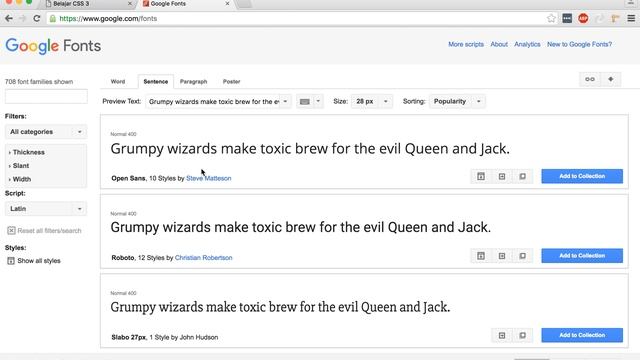The width and height of the screenshot is (640, 360).
Task: Close the Belajar CSS 3 tab
Action: tap(130, 4)
